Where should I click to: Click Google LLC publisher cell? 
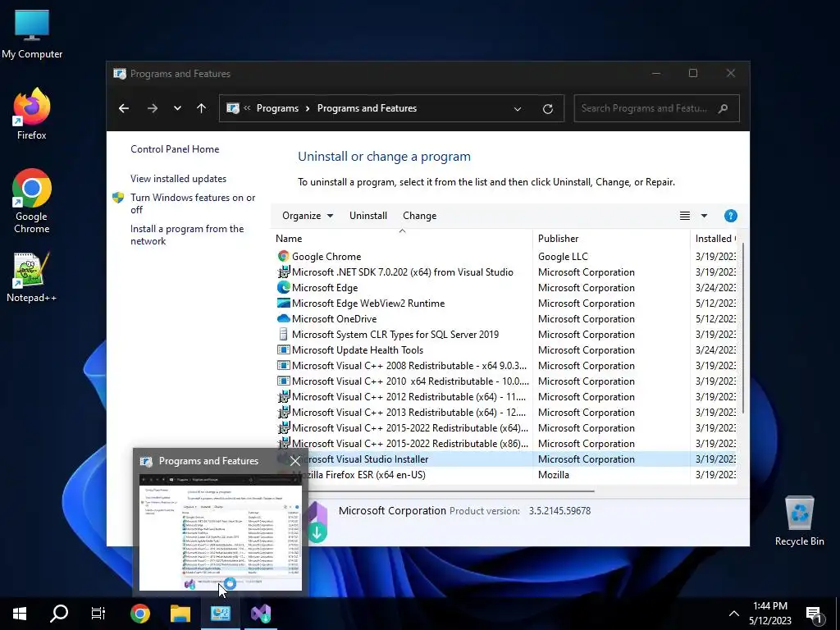click(563, 256)
